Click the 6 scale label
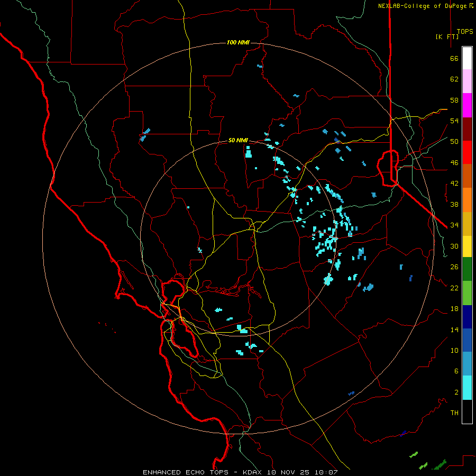This screenshot has height=476, width=476. click(x=456, y=371)
